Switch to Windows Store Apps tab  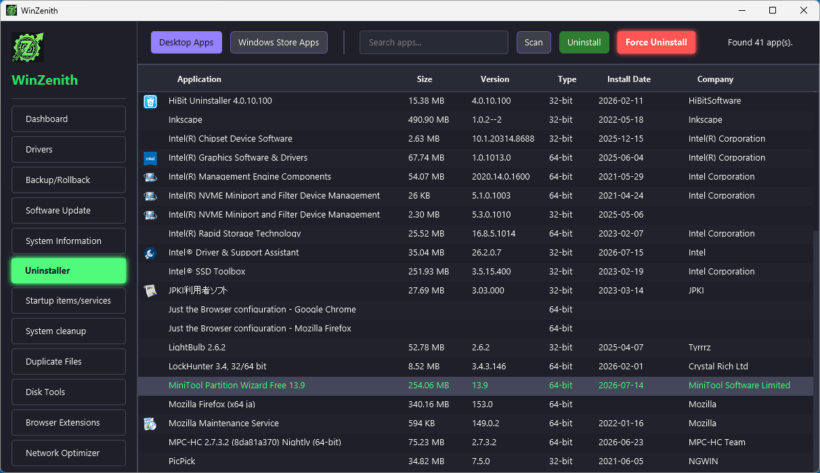tap(279, 42)
